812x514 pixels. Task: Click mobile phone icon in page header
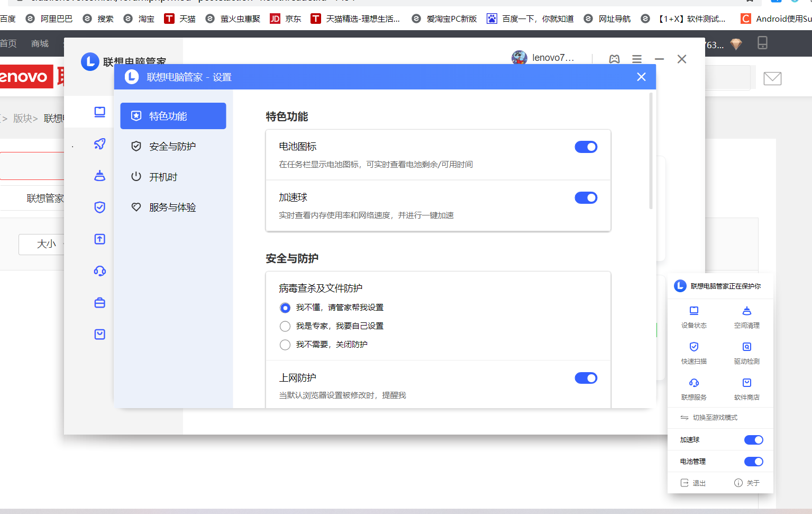point(762,43)
